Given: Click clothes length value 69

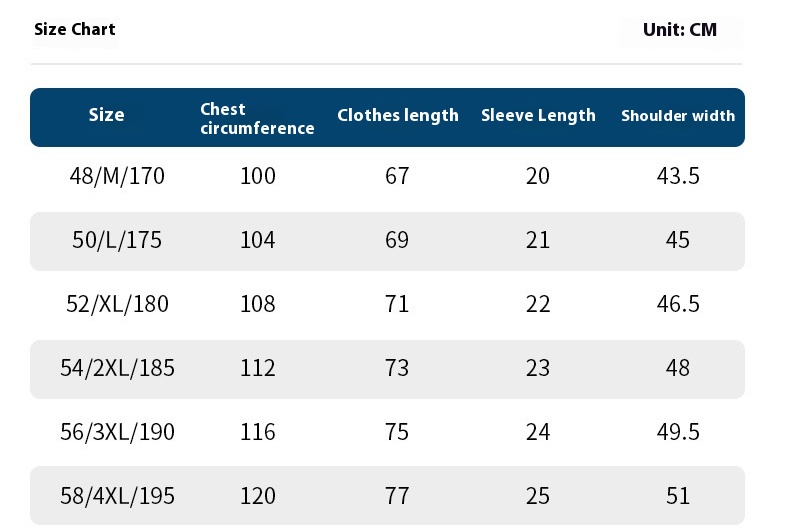Looking at the screenshot, I should click(x=397, y=240).
